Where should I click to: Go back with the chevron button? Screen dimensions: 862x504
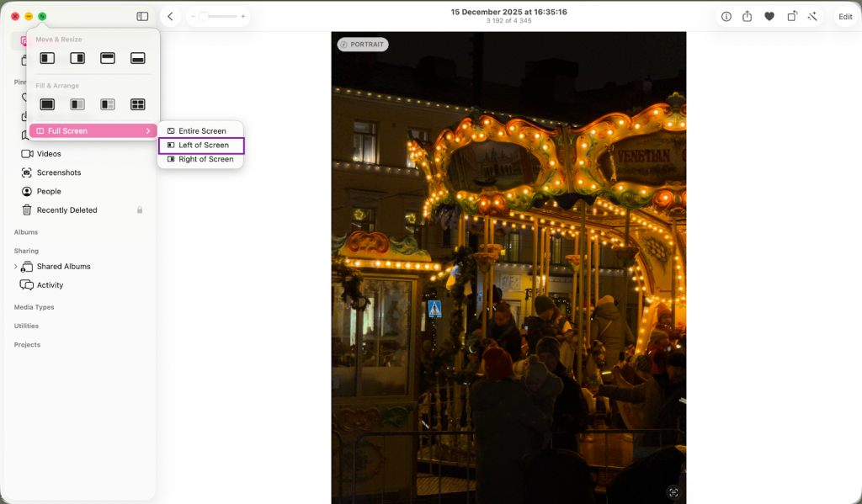171,17
